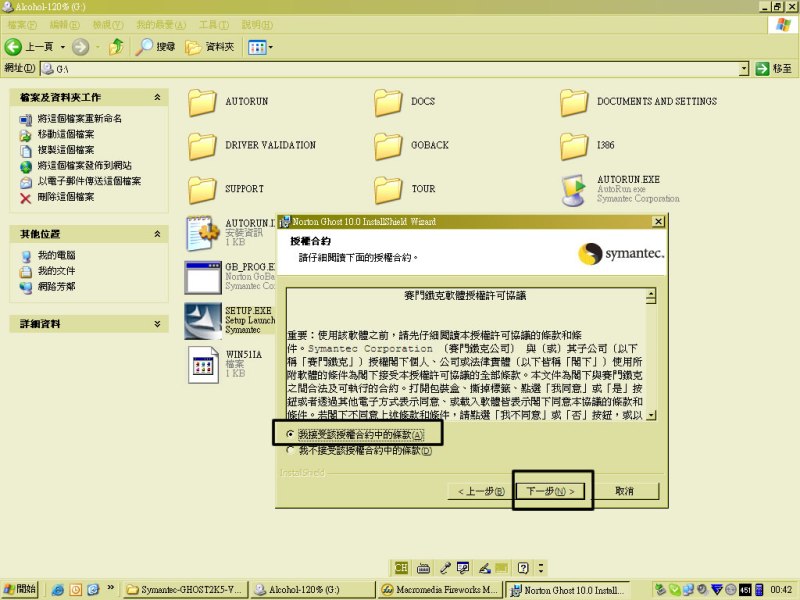This screenshot has height=600, width=800.
Task: Expand the address bar dropdown list
Action: coord(744,69)
